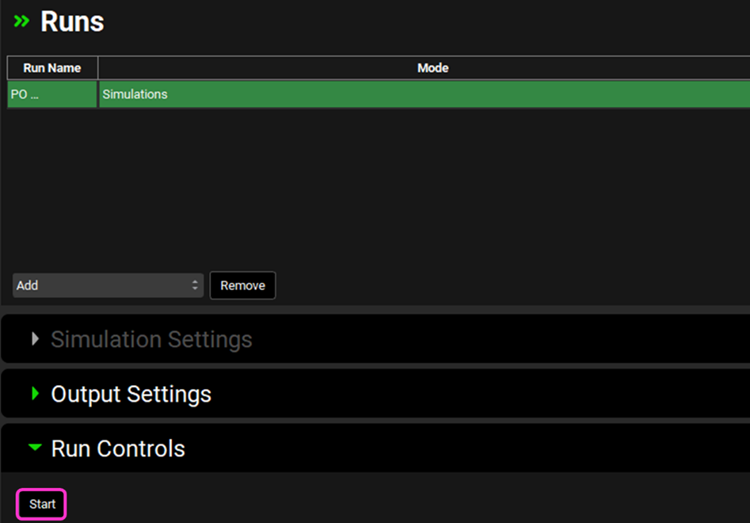750x523 pixels.
Task: Click the Mode column header
Action: tap(432, 68)
